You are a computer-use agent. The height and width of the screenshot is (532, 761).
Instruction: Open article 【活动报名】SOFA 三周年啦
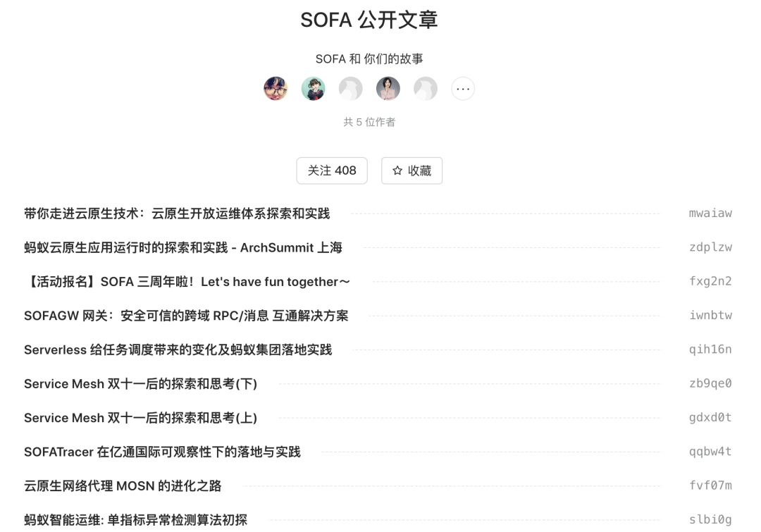click(187, 282)
